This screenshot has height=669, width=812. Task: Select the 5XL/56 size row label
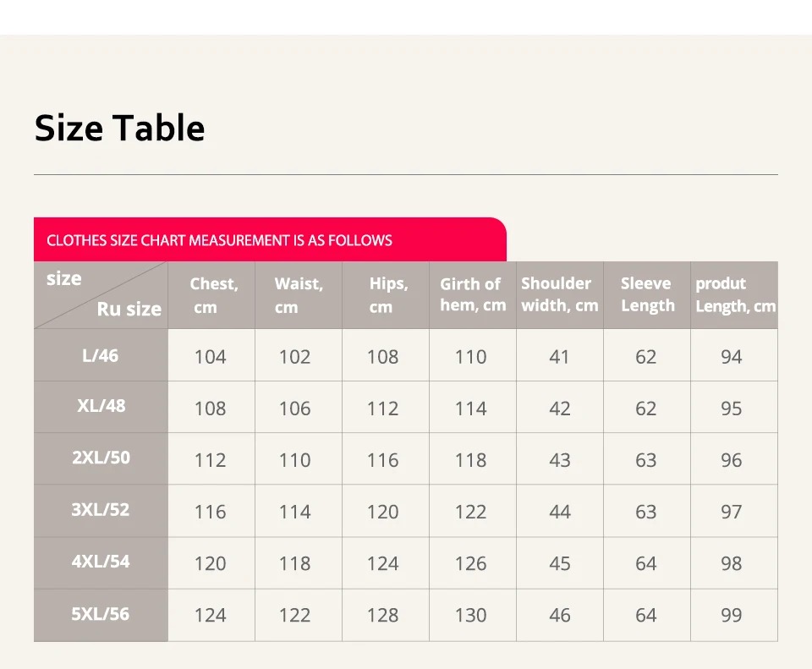tap(101, 615)
